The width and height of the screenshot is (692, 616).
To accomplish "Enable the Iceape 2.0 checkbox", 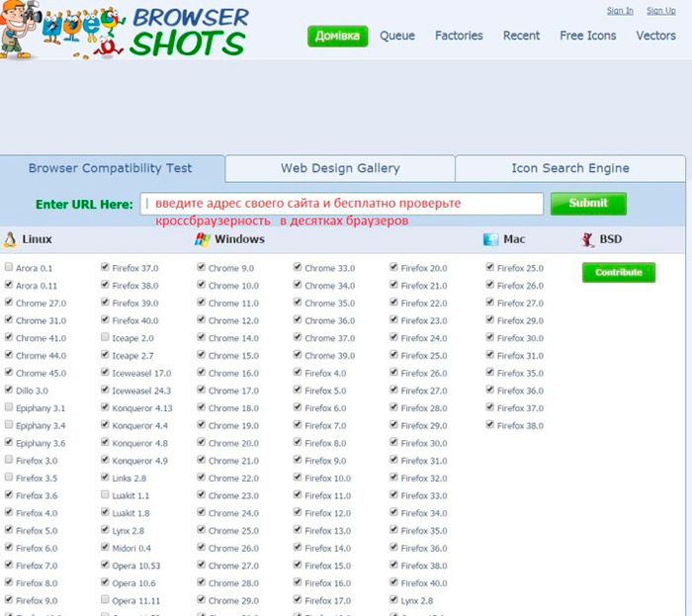I will click(105, 337).
